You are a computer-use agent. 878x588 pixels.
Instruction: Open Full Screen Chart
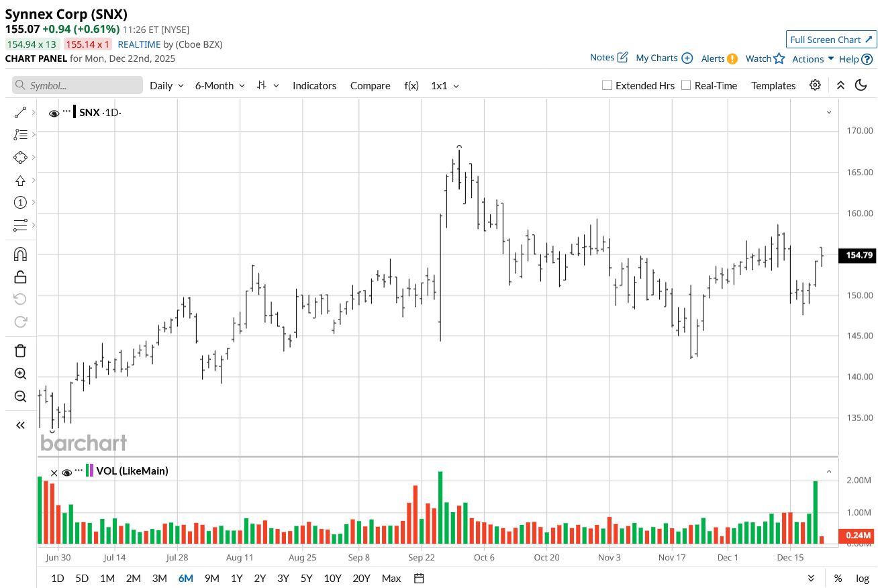[x=832, y=40]
